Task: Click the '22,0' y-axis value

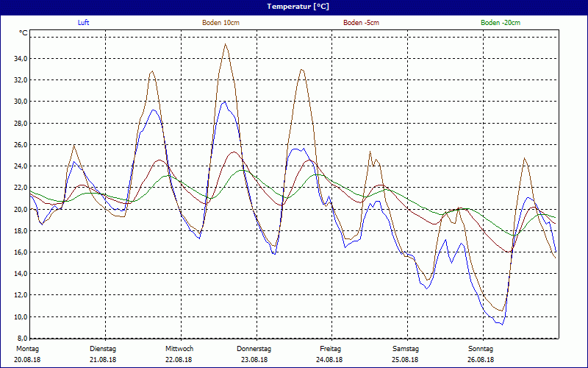Action: click(20, 188)
